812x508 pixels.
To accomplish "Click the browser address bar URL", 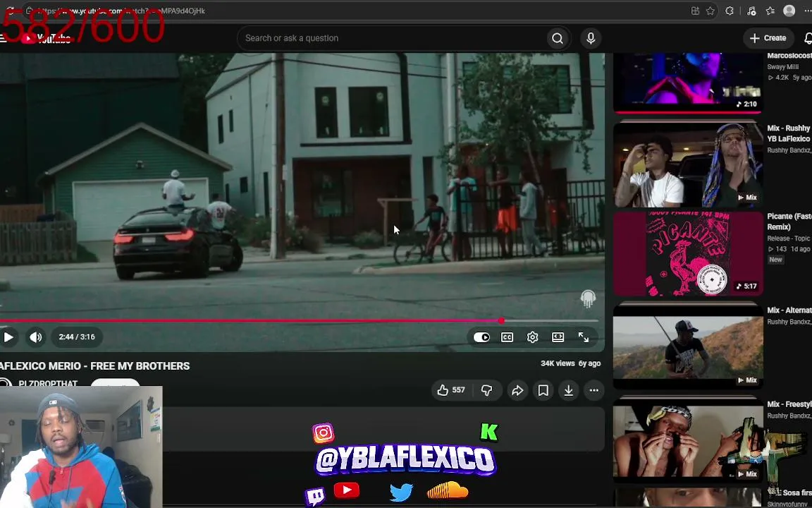I will [122, 11].
